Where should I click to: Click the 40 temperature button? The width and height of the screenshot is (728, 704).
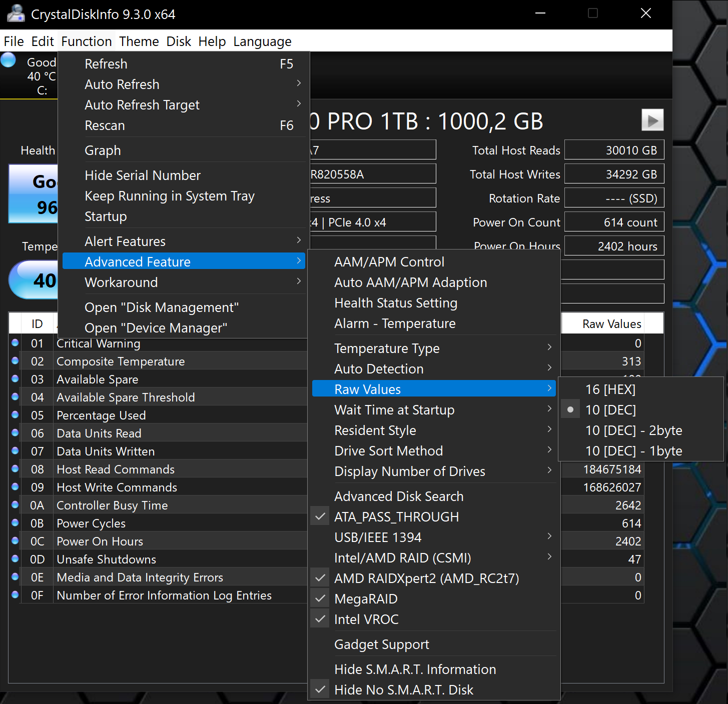pos(34,279)
